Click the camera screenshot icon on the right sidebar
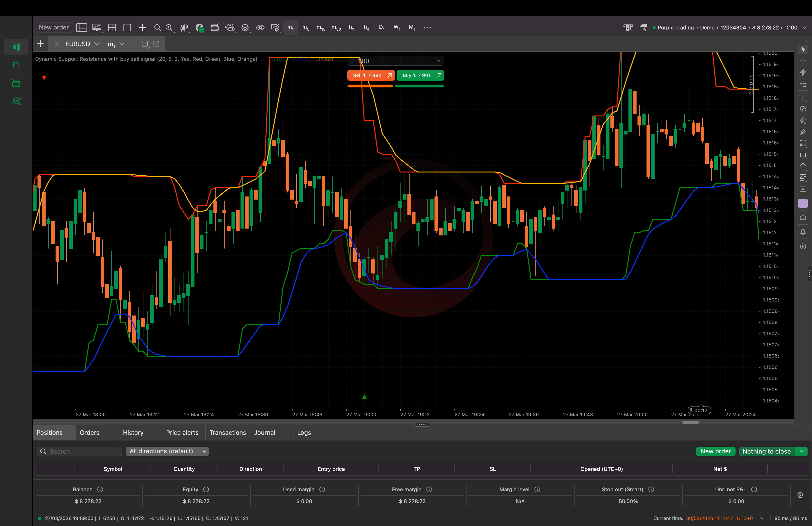The width and height of the screenshot is (812, 526). coord(803,217)
